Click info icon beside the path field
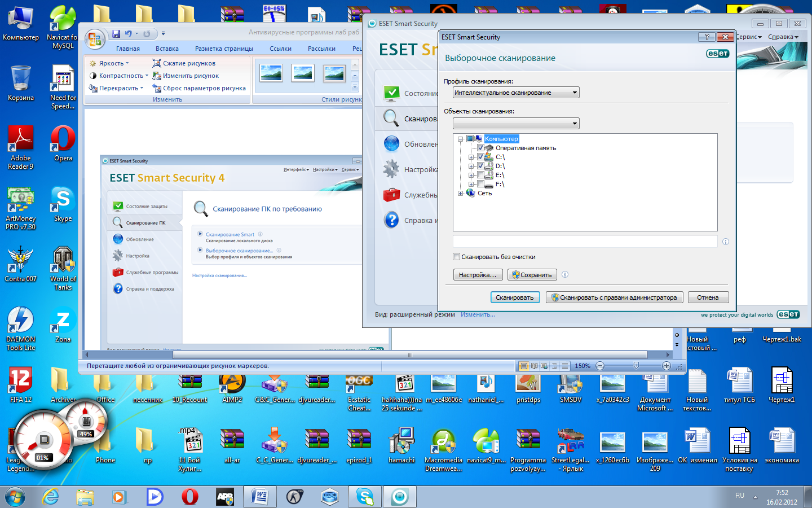Screen dimensions: 812x508 pyautogui.click(x=725, y=242)
